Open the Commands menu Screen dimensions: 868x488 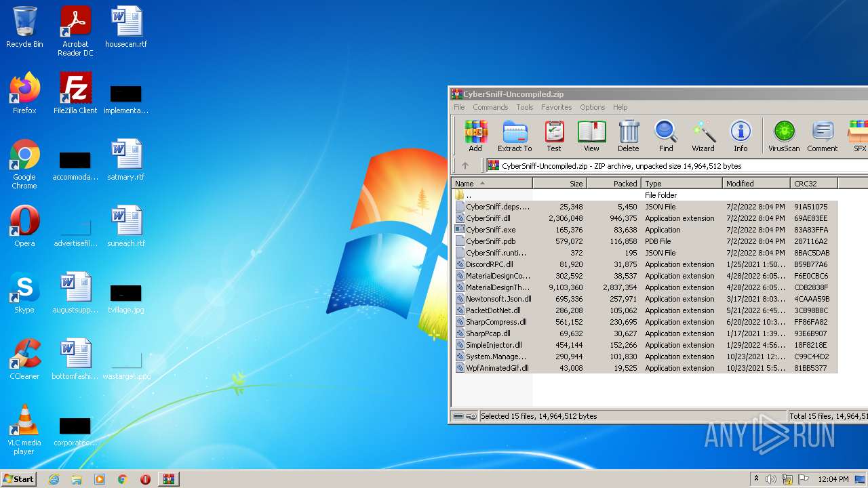[x=490, y=107]
